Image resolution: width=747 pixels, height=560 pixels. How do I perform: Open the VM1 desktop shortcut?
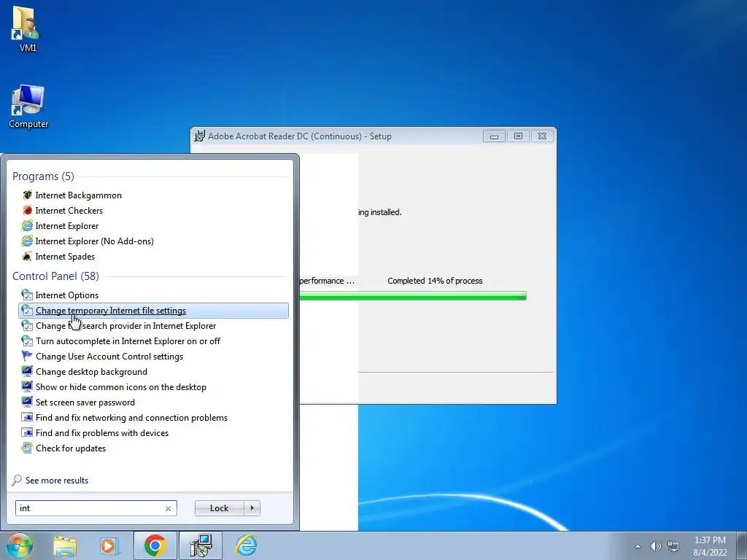point(27,28)
